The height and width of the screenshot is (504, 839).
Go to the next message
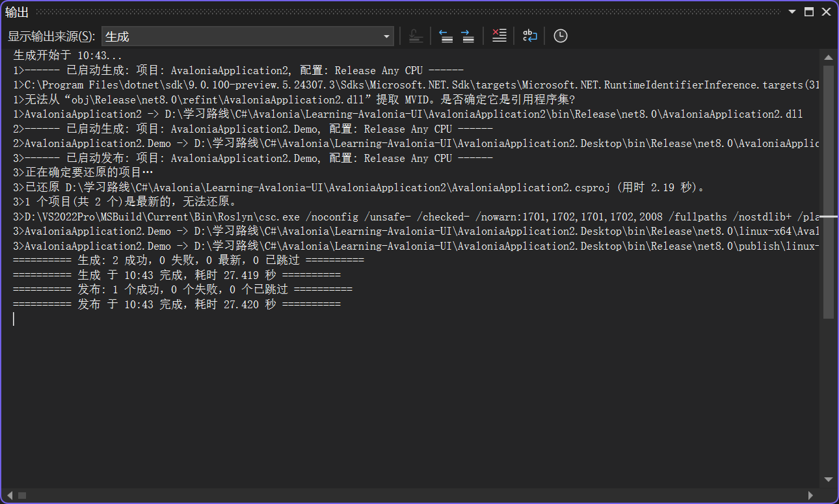[468, 36]
